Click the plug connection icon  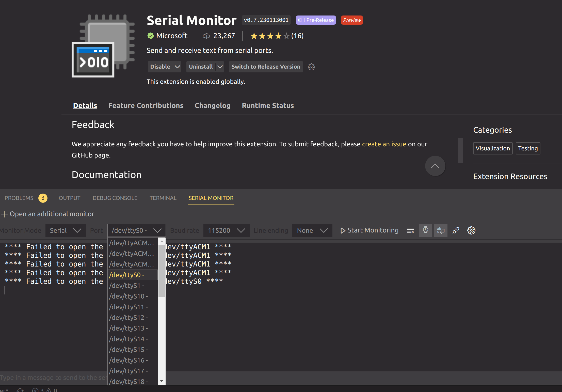[x=456, y=230]
